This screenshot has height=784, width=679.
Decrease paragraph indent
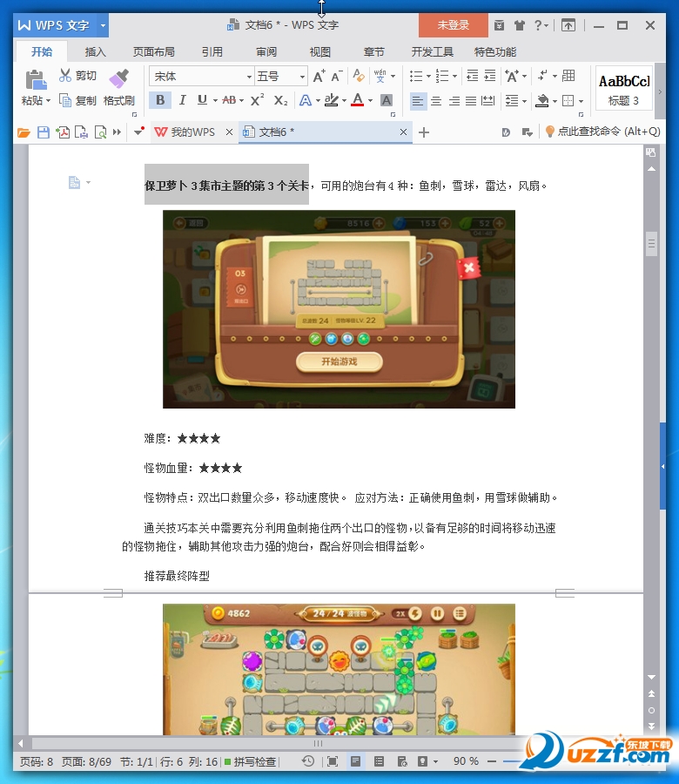[472, 76]
